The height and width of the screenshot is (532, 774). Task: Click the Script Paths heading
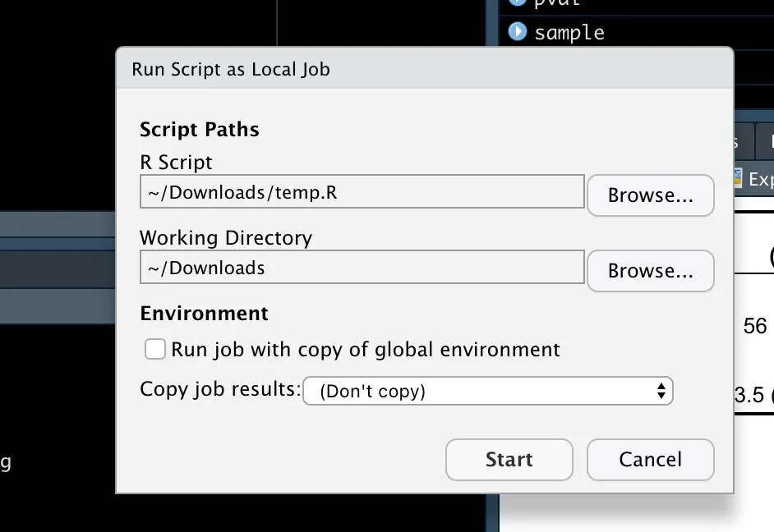200,130
